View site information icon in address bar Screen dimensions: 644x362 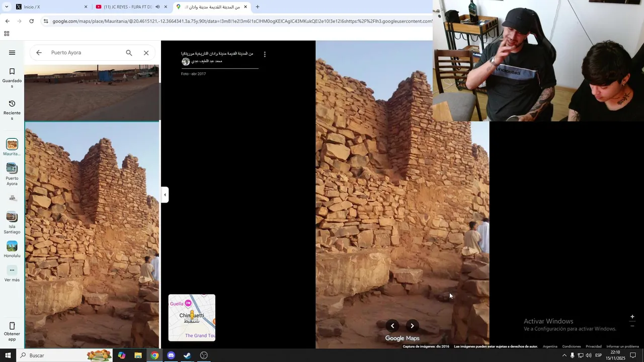click(x=46, y=21)
